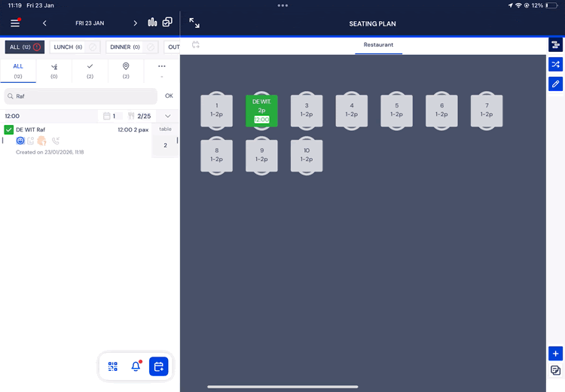Screen dimensions: 565x392
Task: Collapse the 12:00 time slot group
Action: tap(167, 116)
